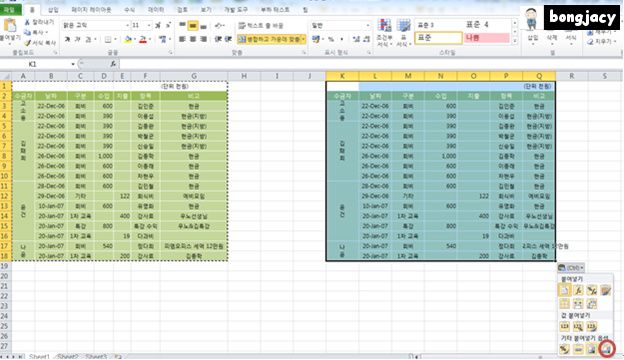Open fill color picker arrow
This screenshot has width=624, height=360.
134,39
